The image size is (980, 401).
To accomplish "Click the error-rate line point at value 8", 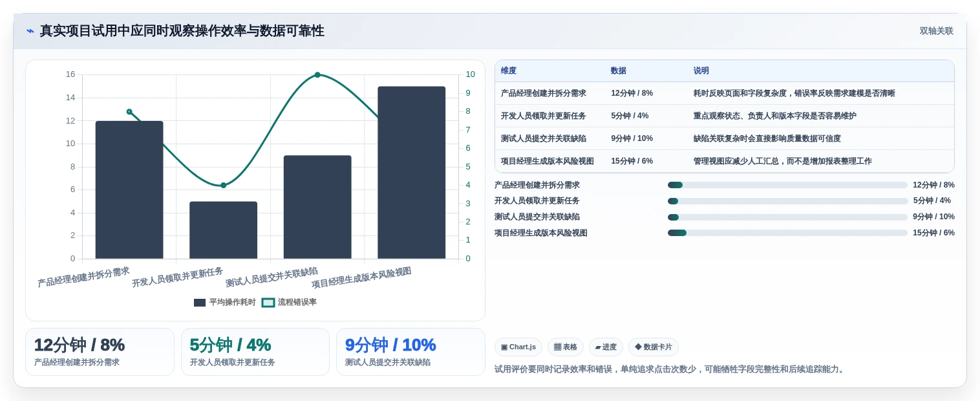I will coord(129,112).
